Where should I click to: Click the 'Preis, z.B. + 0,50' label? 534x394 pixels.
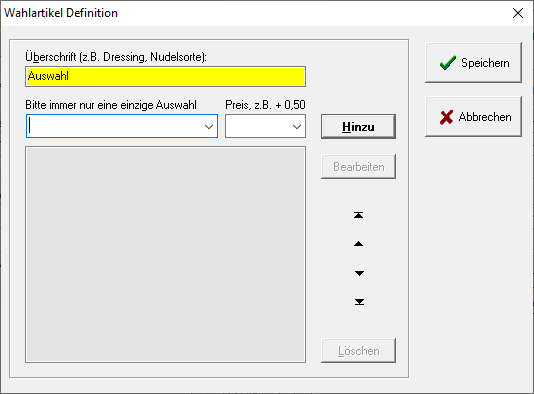pos(265,105)
